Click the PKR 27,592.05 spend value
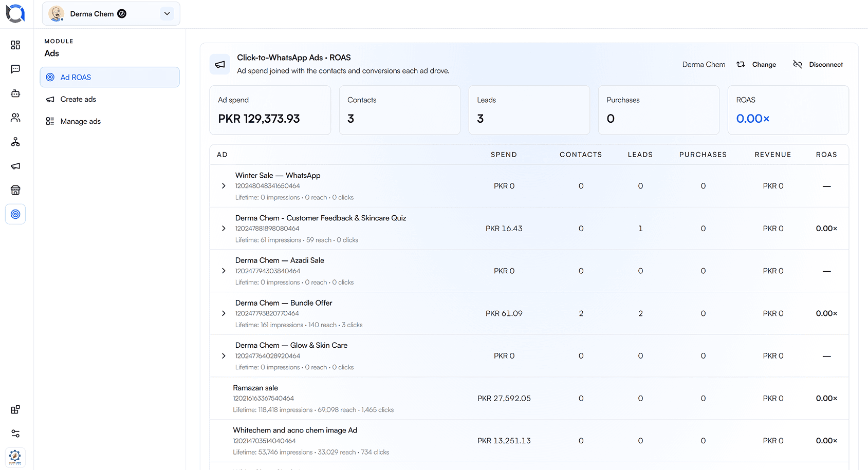Viewport: 868px width, 470px height. (504, 399)
